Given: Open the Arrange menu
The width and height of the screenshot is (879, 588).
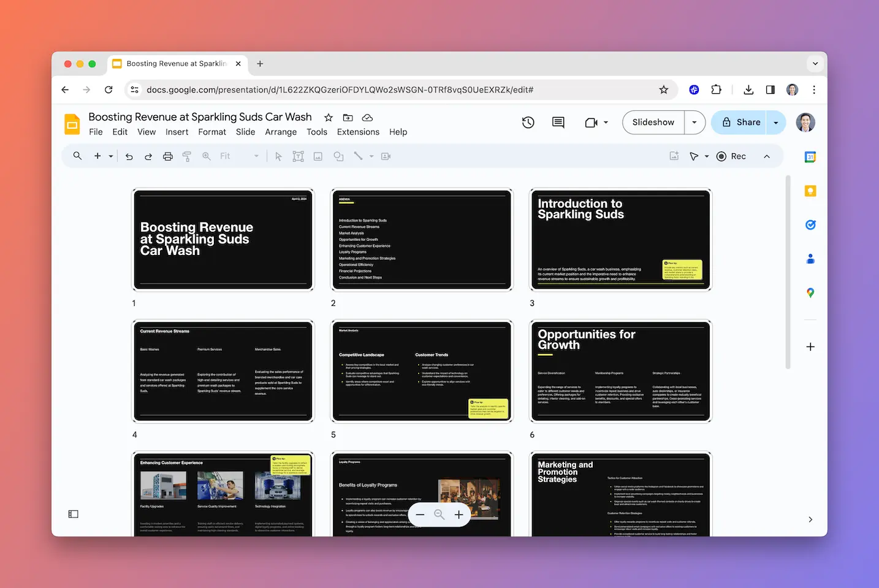Looking at the screenshot, I should click(281, 132).
